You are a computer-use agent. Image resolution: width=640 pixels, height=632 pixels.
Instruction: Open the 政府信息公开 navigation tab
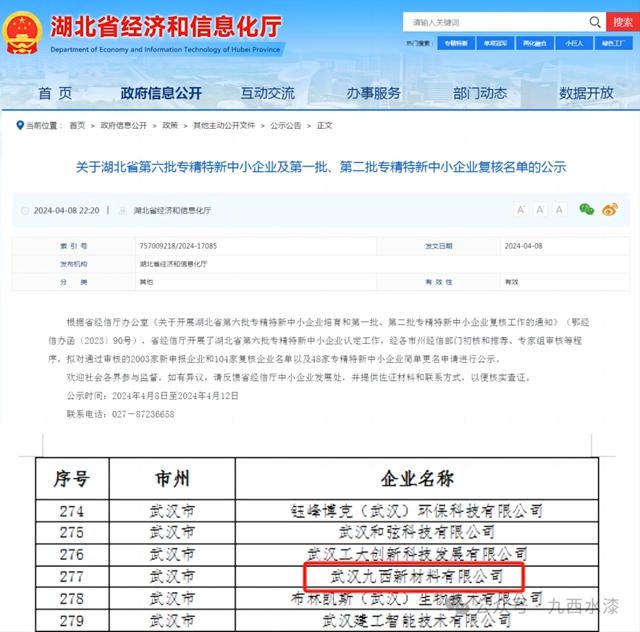click(161, 93)
